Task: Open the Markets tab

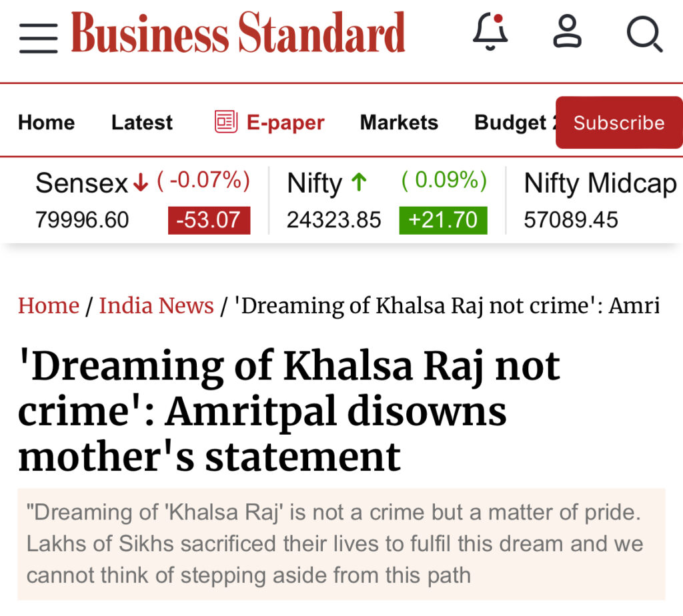Action: [399, 122]
